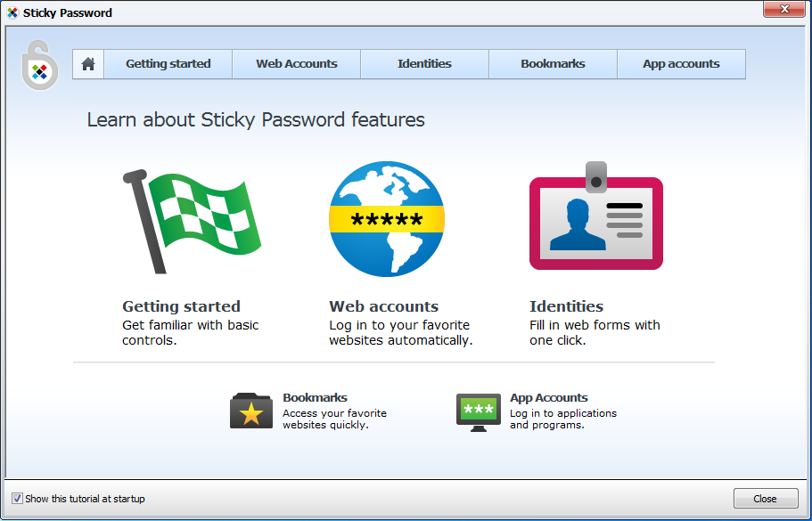The height and width of the screenshot is (521, 812).
Task: Click the Close button at bottom
Action: tap(766, 499)
